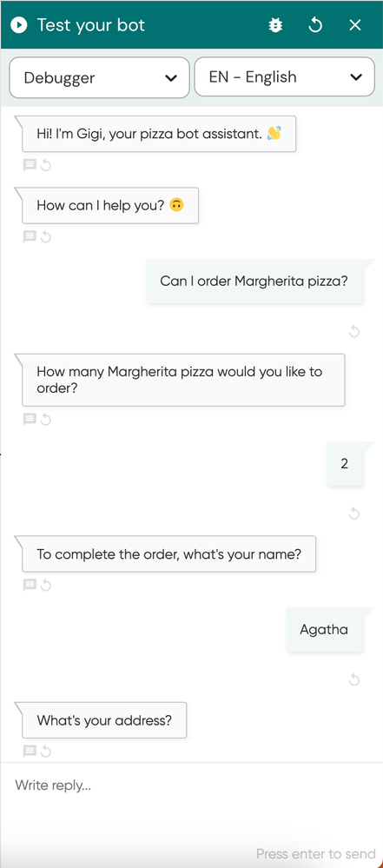Click the play icon beside Test your bot
This screenshot has width=383, height=868.
[19, 25]
